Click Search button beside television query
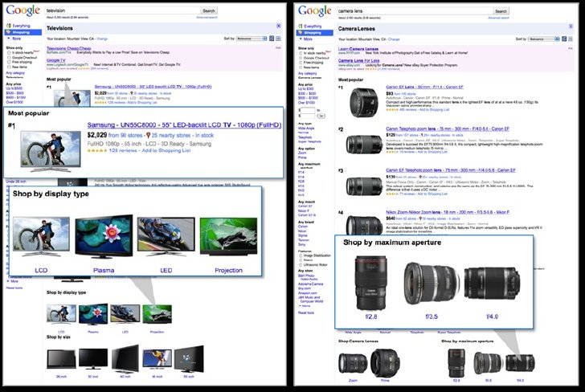 pyautogui.click(x=209, y=10)
